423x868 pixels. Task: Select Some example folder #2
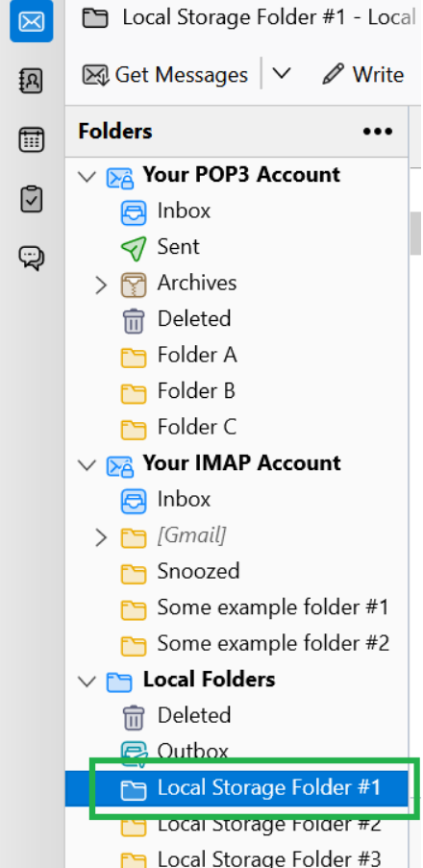click(x=236, y=644)
